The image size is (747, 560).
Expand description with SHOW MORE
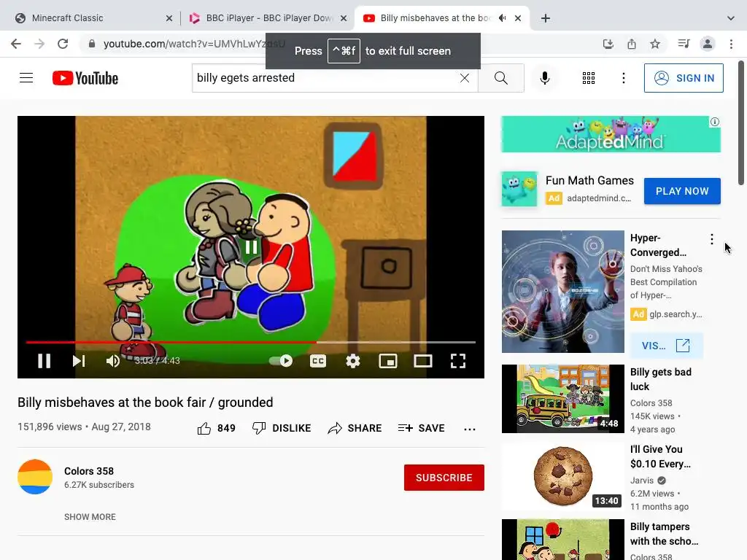[90, 517]
